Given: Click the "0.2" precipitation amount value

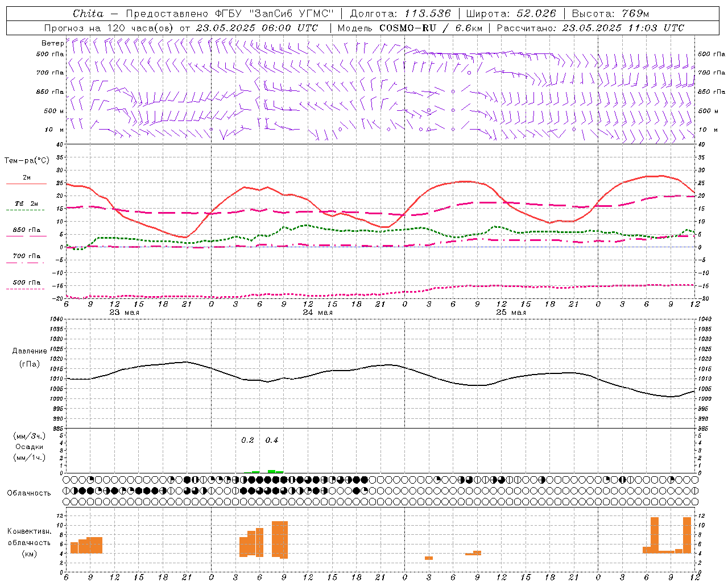Looking at the screenshot, I should pyautogui.click(x=248, y=440).
